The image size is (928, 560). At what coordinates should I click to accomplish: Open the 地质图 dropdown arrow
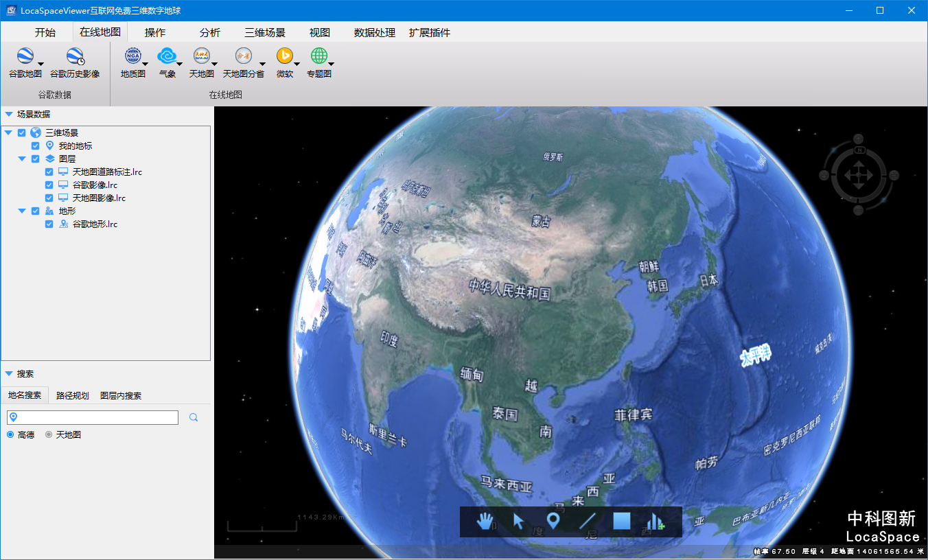(x=146, y=65)
